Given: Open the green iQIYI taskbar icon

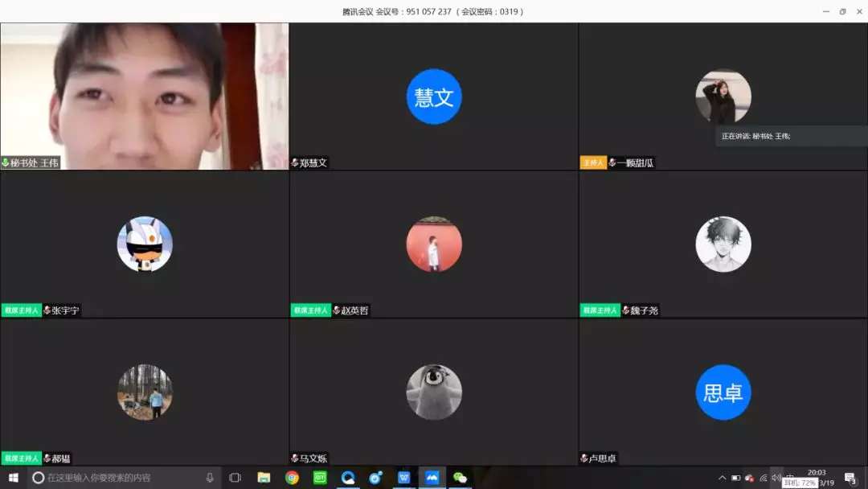Looking at the screenshot, I should tap(320, 478).
